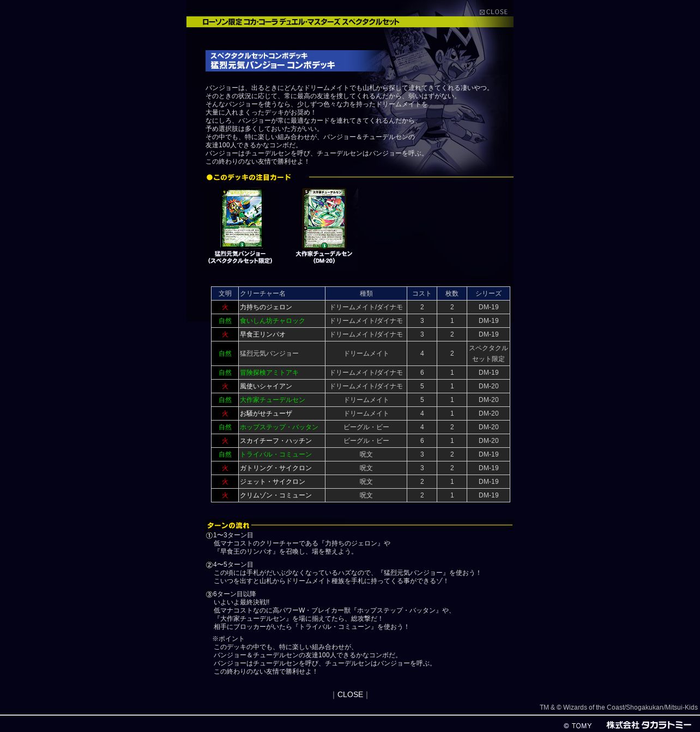Select the ジェット・サイクロン table cell
700x732 pixels.
click(282, 482)
